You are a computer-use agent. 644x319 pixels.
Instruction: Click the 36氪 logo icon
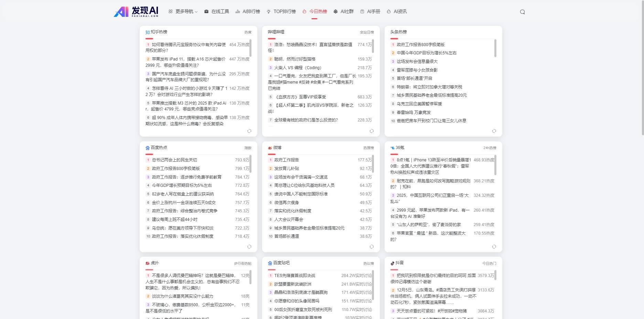click(392, 148)
